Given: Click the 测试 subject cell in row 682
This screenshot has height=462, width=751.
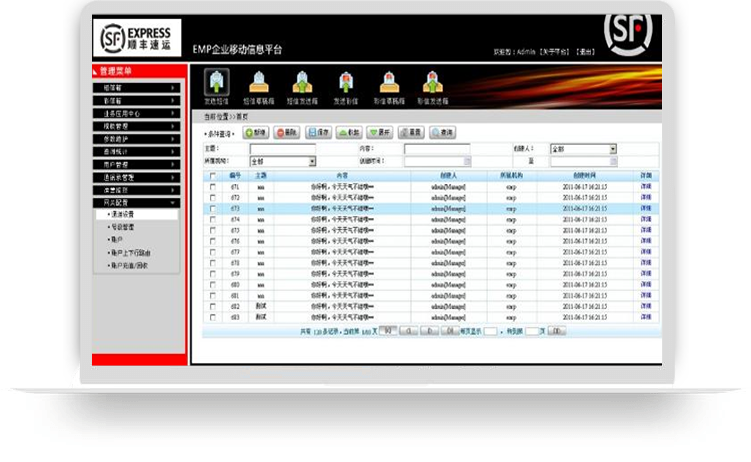Looking at the screenshot, I should 261,306.
